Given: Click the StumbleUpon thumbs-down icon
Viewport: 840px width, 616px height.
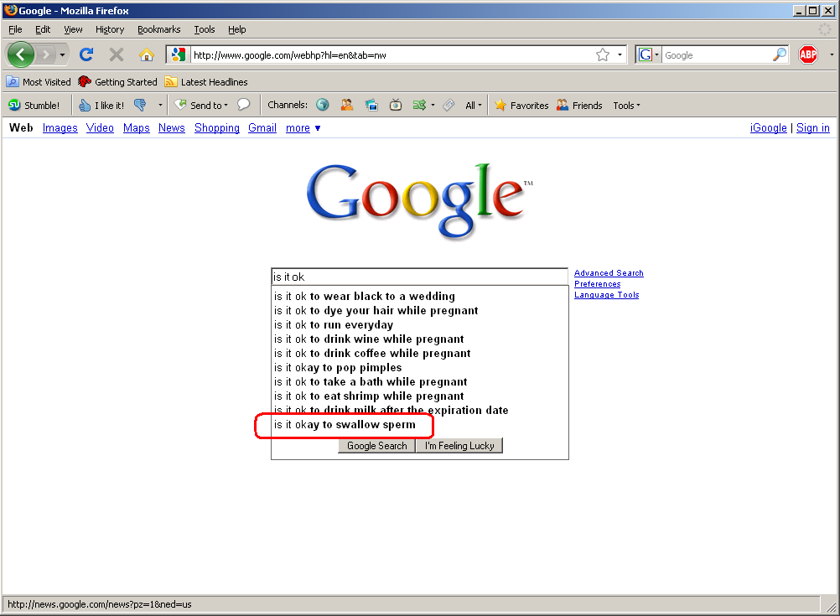Looking at the screenshot, I should click(x=140, y=106).
